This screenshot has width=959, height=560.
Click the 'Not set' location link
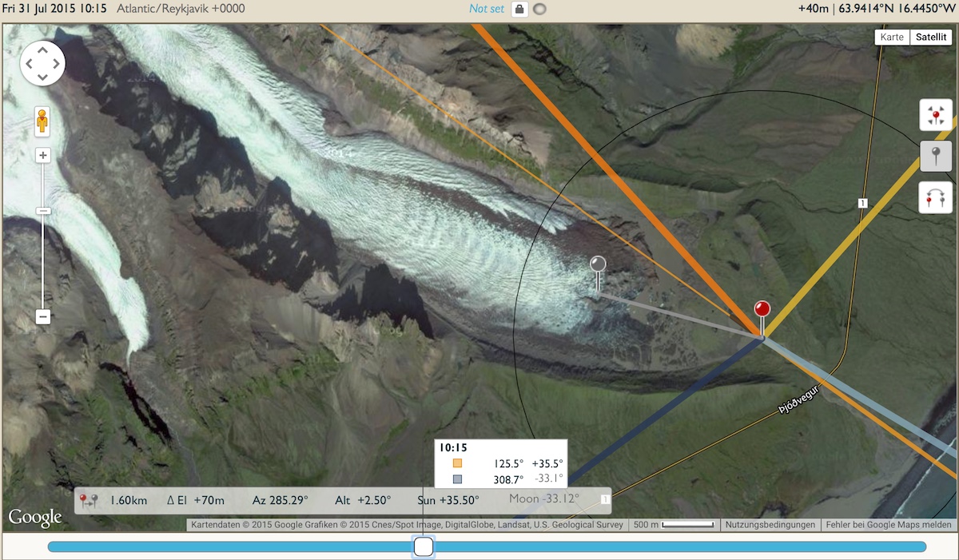point(487,10)
